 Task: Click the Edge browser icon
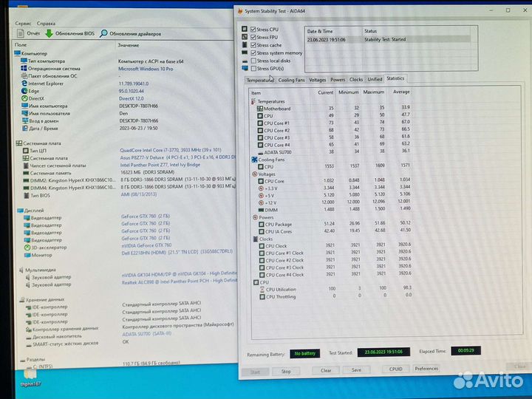point(24,91)
